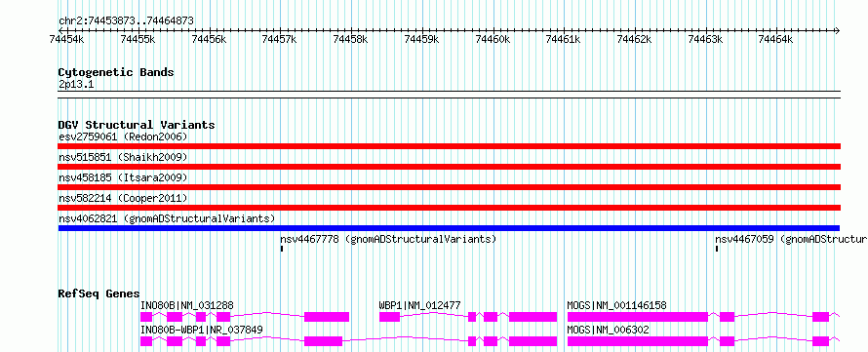Click the 74462k ruler tick label
Image resolution: width=868 pixels, height=352 pixels.
(x=634, y=39)
